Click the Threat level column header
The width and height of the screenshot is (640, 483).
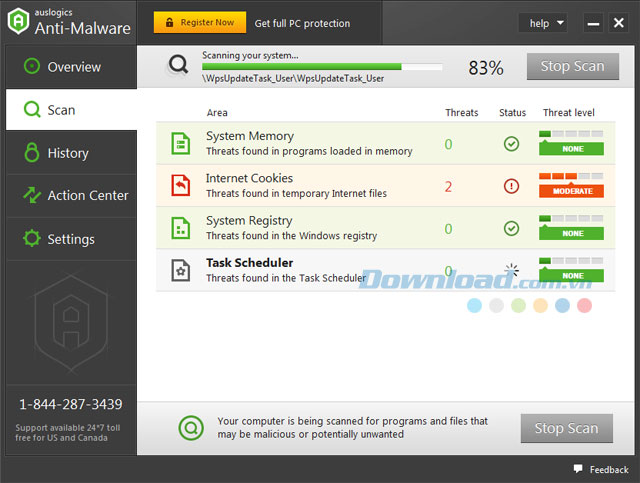click(569, 113)
